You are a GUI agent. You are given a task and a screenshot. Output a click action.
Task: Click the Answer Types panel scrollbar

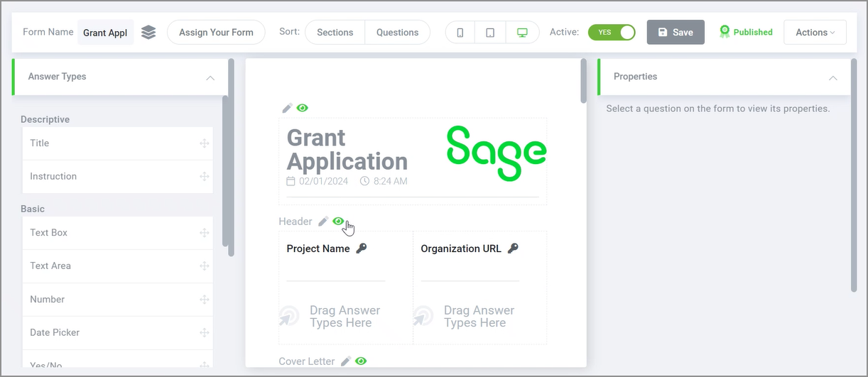(x=230, y=158)
